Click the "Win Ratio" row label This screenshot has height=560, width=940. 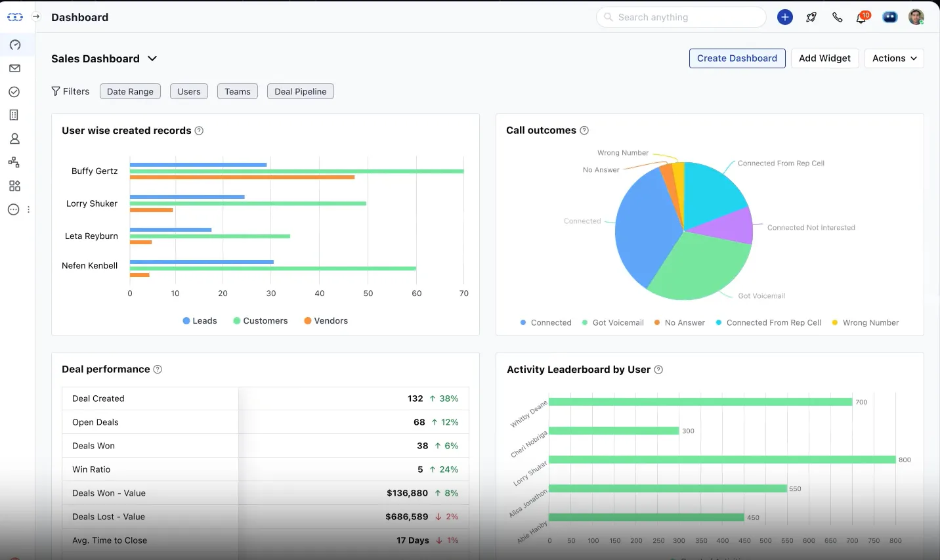[x=91, y=469]
